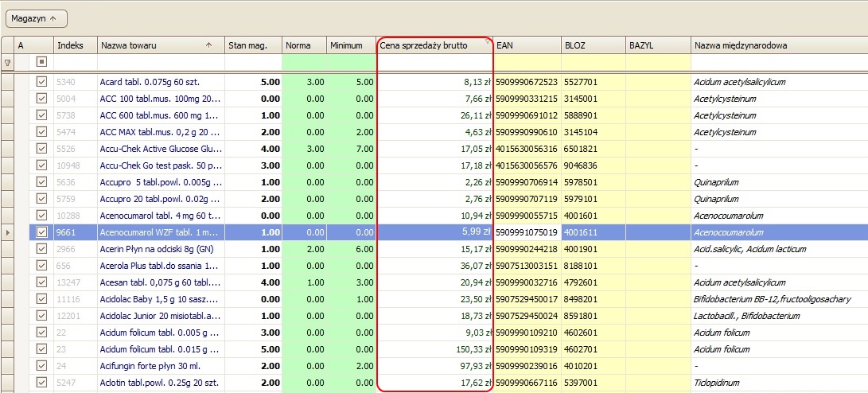
Task: Click small icon in Cena sprzedaży brutto header corner
Action: pyautogui.click(x=486, y=41)
